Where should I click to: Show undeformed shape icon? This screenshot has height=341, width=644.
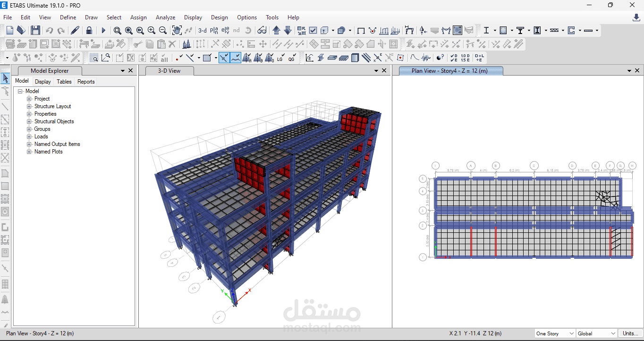point(361,30)
